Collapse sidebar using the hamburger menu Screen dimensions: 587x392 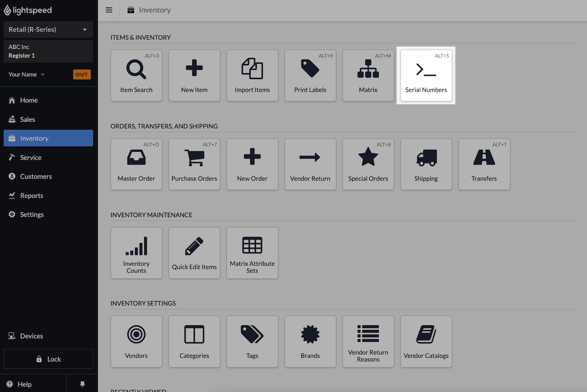(109, 10)
